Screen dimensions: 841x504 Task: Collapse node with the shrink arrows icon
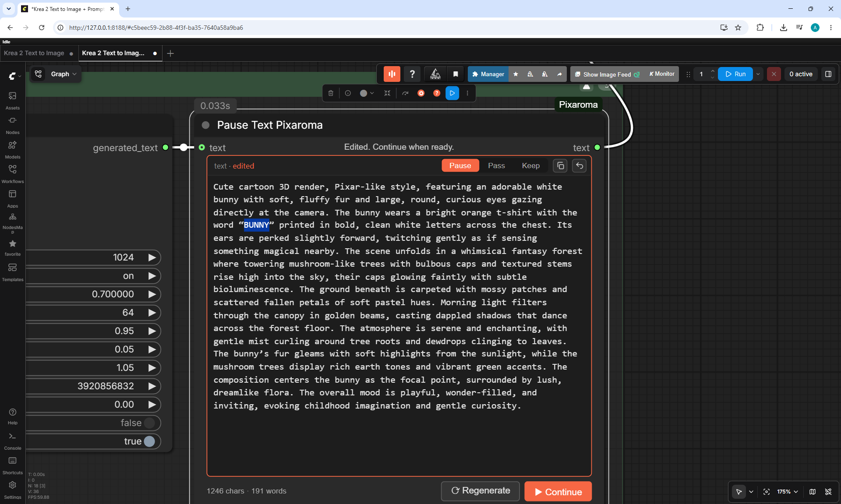click(387, 93)
